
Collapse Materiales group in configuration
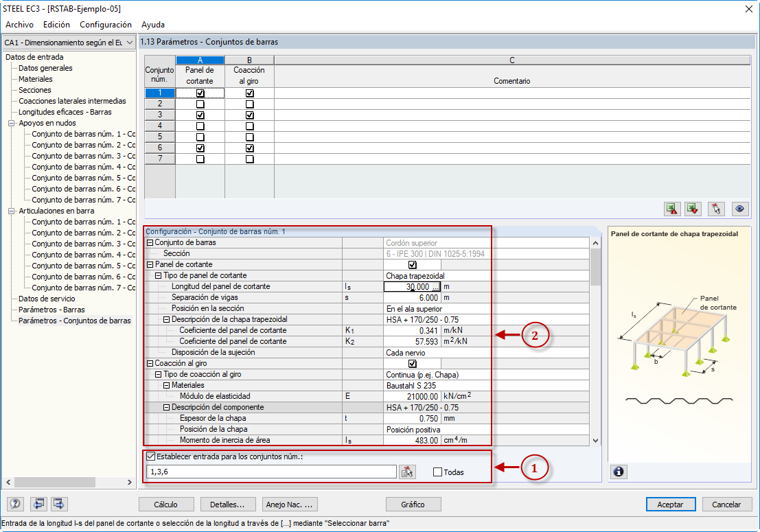tap(166, 386)
